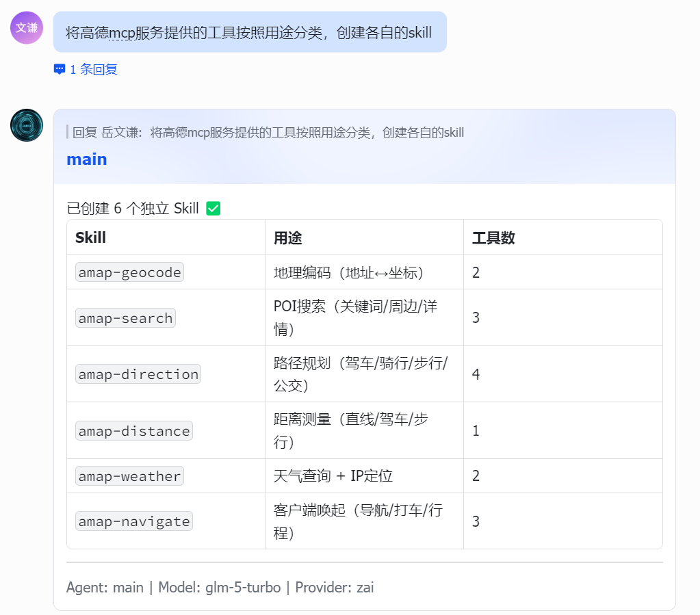Screen dimensions: 700x615
Task: Open the 1 条回复 reply thread
Action: coord(84,68)
